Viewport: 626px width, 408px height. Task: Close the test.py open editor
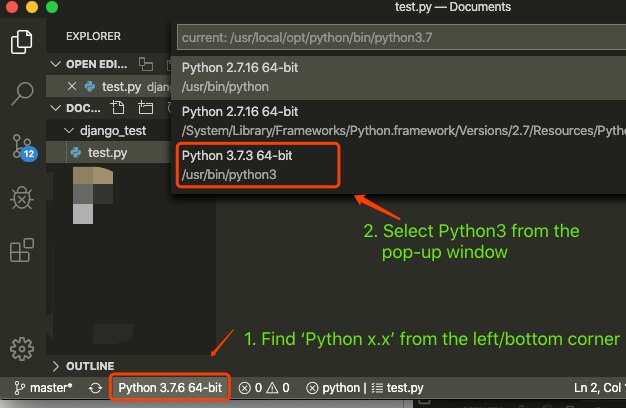72,86
